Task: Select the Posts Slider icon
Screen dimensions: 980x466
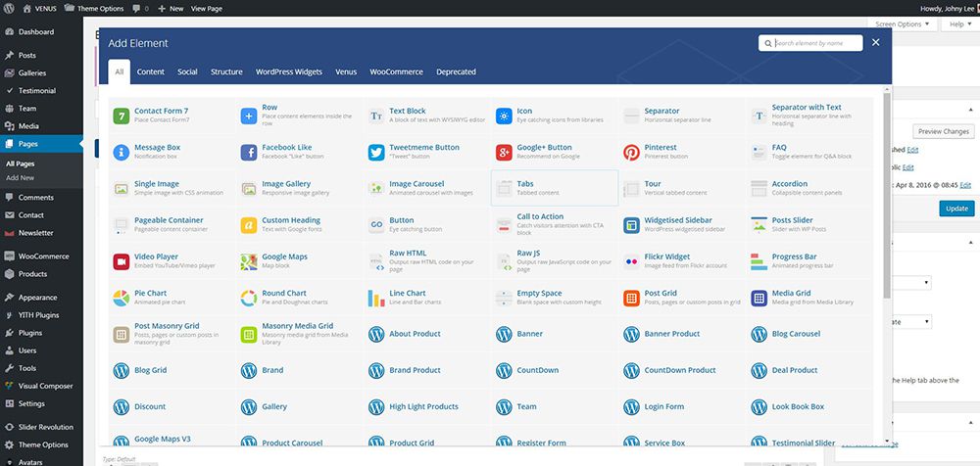Action: [759, 225]
